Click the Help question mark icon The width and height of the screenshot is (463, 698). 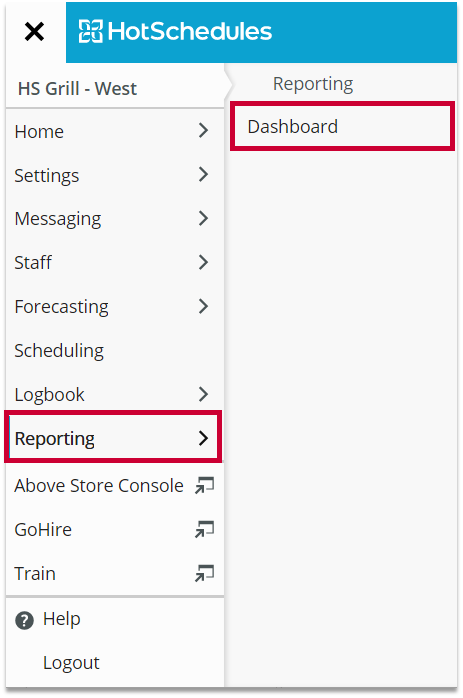[x=24, y=620]
